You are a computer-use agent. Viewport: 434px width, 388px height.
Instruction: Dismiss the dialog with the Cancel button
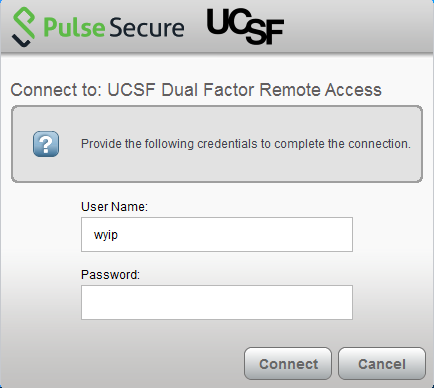point(382,364)
